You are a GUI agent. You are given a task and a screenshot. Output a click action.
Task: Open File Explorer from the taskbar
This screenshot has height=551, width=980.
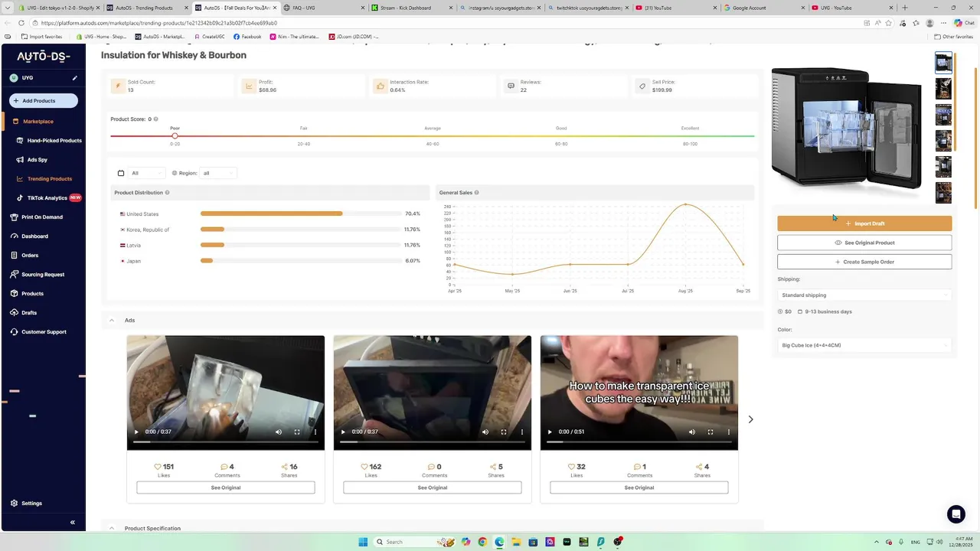tap(516, 542)
